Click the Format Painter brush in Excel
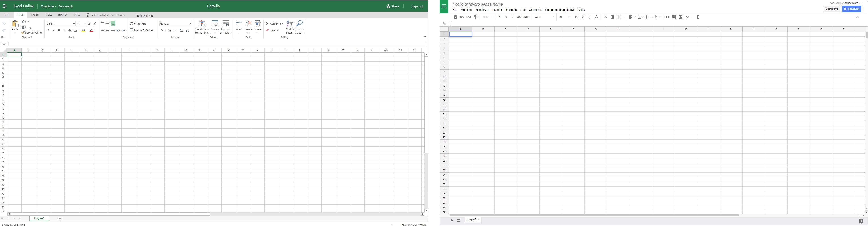The image size is (868, 230). tap(23, 33)
